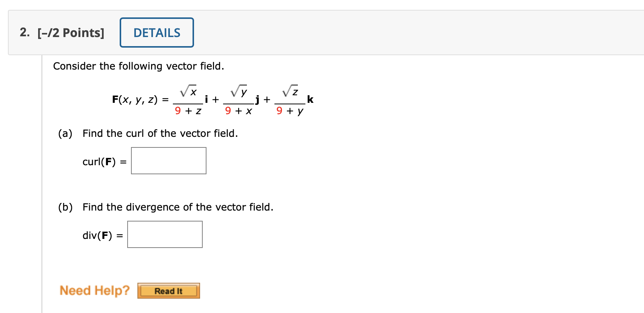Activate the Read It button next to Need Help?

pyautogui.click(x=168, y=291)
